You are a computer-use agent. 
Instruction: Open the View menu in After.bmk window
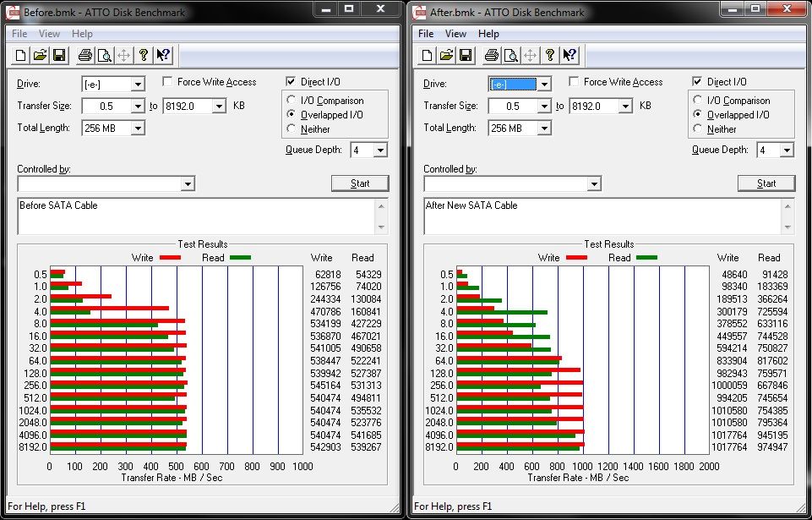tap(455, 34)
